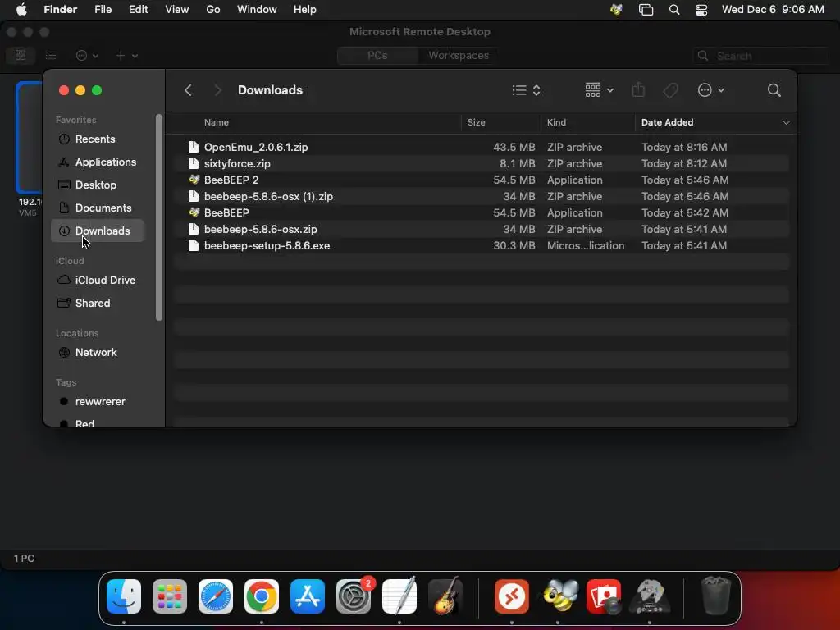Open iCloud Drive in the sidebar
The height and width of the screenshot is (630, 840).
[x=98, y=281]
